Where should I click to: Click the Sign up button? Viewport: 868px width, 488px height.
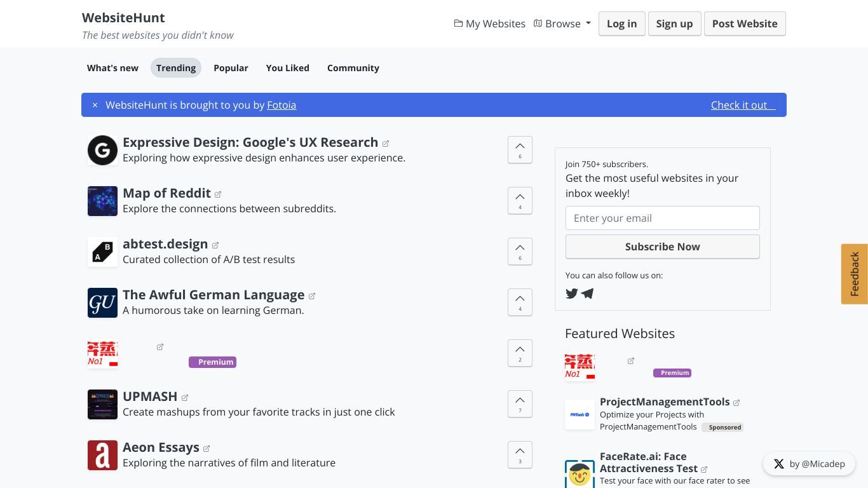(x=674, y=24)
